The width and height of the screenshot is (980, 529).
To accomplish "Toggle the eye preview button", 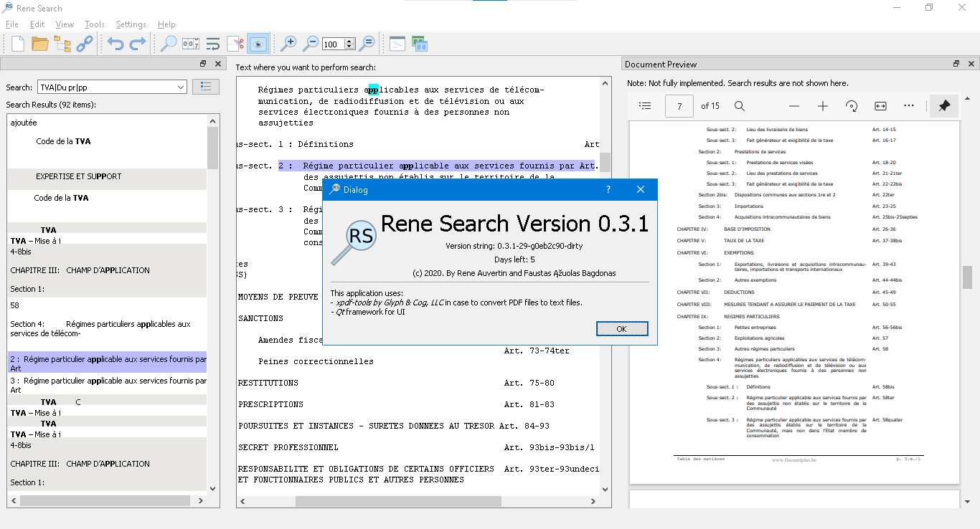I will coord(258,44).
